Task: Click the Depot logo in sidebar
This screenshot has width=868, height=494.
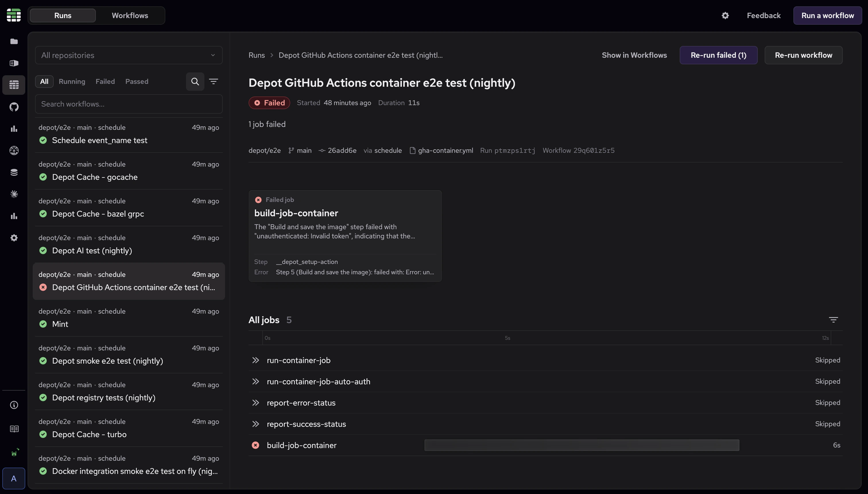Action: point(13,15)
